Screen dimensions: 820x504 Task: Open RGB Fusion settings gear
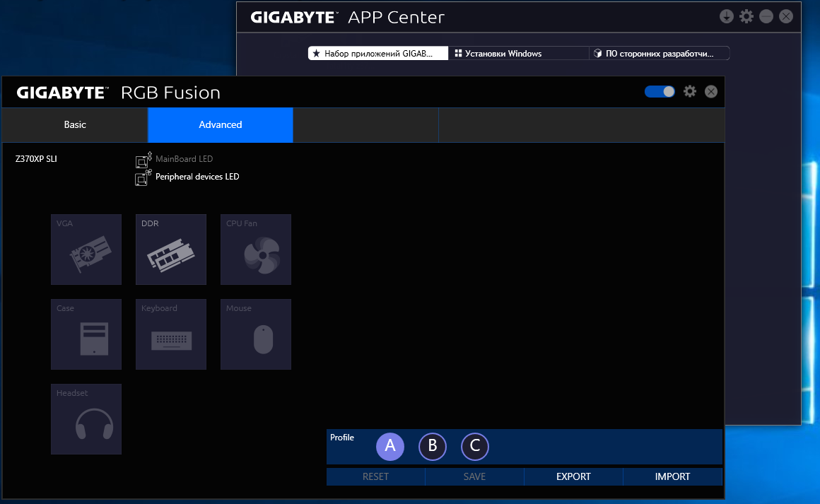coord(690,91)
